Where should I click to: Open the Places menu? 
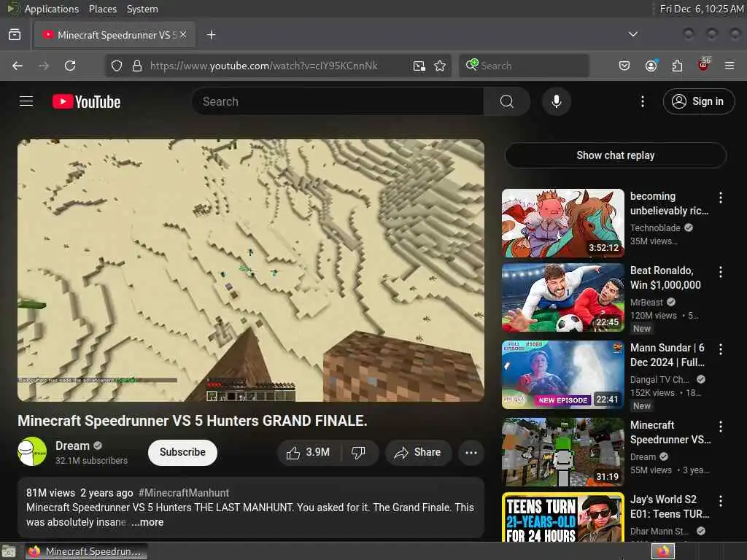click(x=103, y=9)
